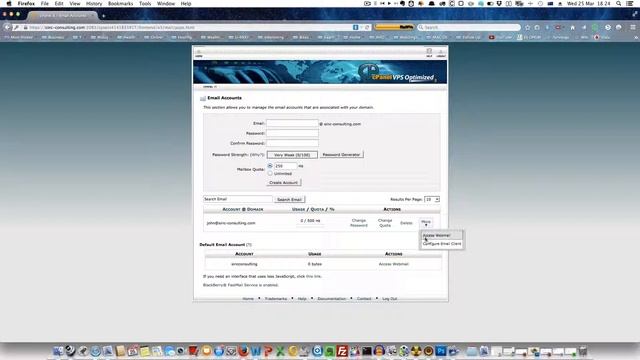640x360 pixels.
Task: Open Firefox hamburger menu
Action: tap(633, 27)
